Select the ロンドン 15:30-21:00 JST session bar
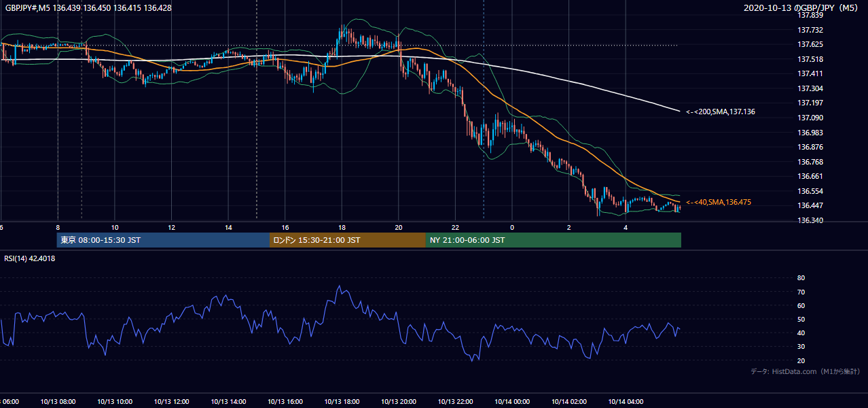 tap(348, 240)
